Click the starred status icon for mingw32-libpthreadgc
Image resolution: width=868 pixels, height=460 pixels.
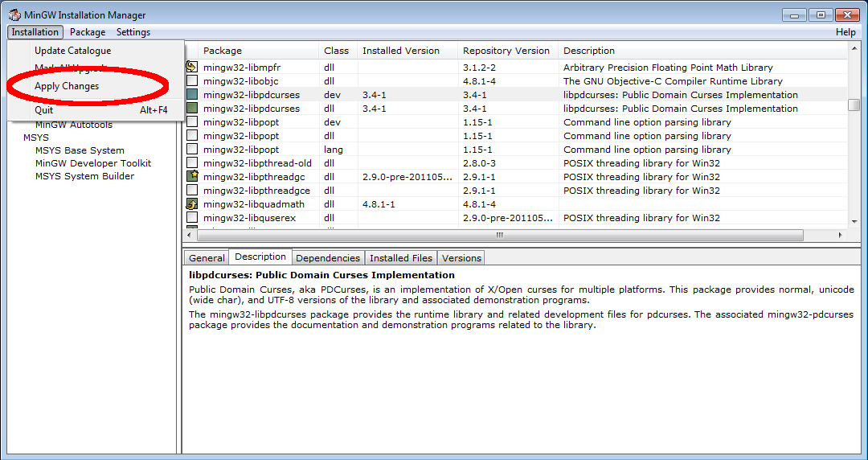coord(192,177)
